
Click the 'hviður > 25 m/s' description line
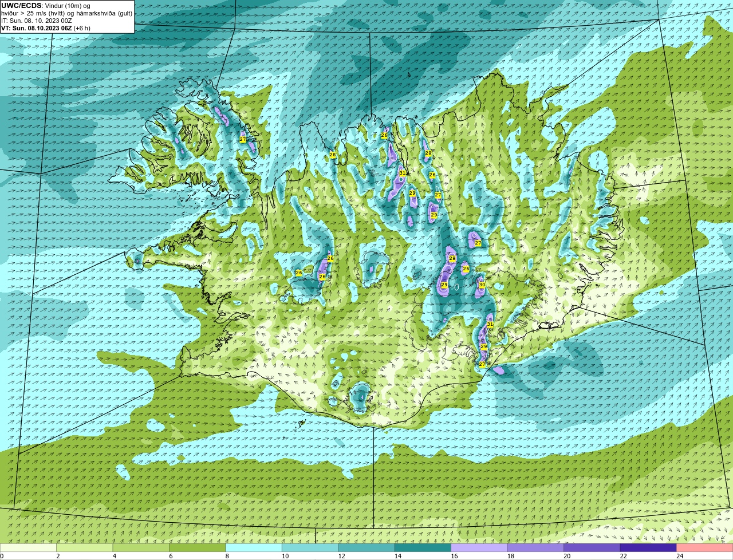66,13
